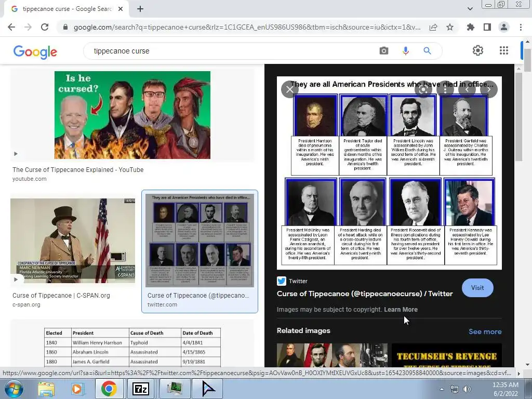This screenshot has width=532, height=399.
Task: Go back to the previous page
Action: pos(11,27)
